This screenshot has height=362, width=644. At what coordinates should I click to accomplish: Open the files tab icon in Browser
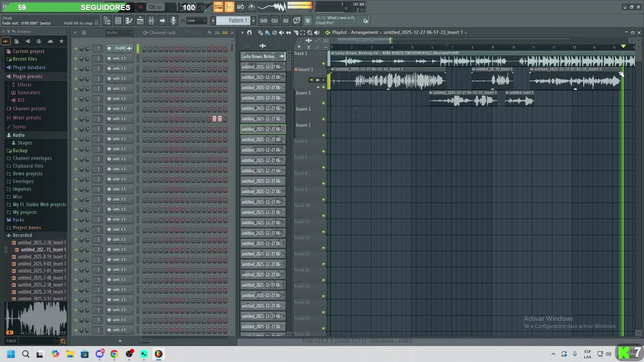tap(17, 41)
